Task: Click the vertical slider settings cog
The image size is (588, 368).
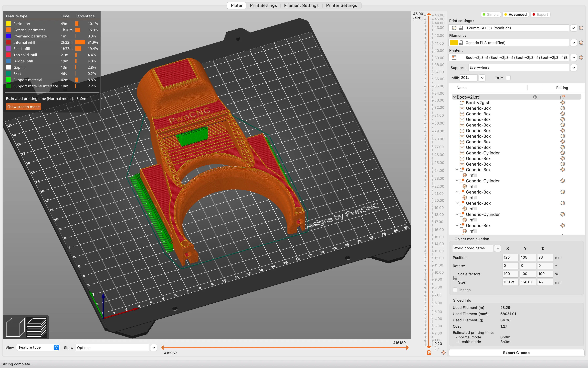Action: (443, 353)
